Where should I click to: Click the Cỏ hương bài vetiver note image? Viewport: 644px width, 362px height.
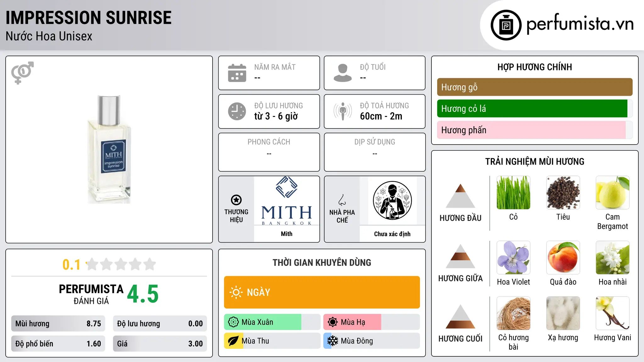pos(514,313)
